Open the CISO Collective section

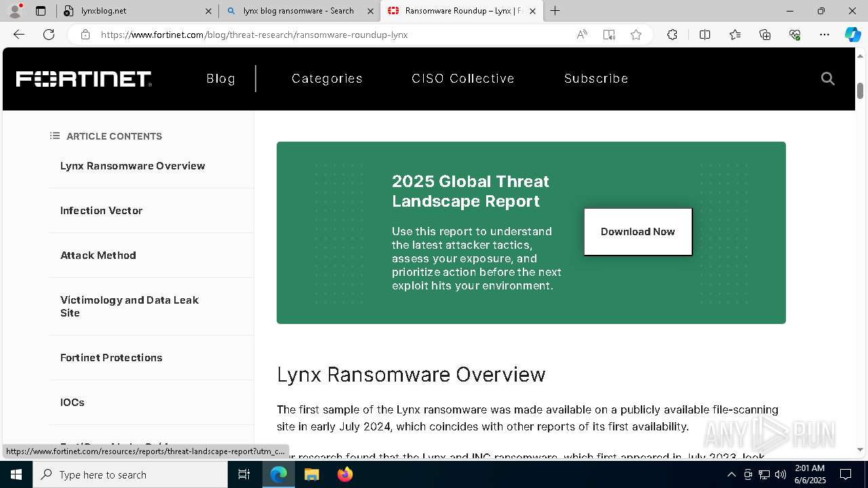point(463,79)
